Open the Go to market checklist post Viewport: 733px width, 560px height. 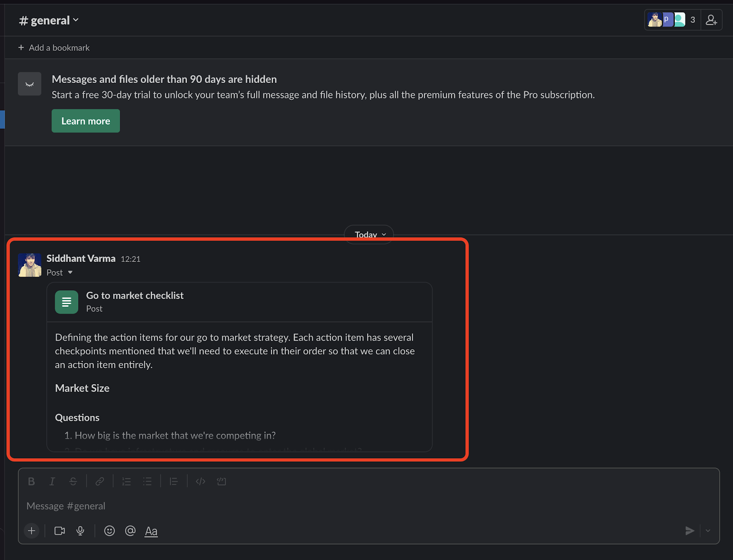135,295
